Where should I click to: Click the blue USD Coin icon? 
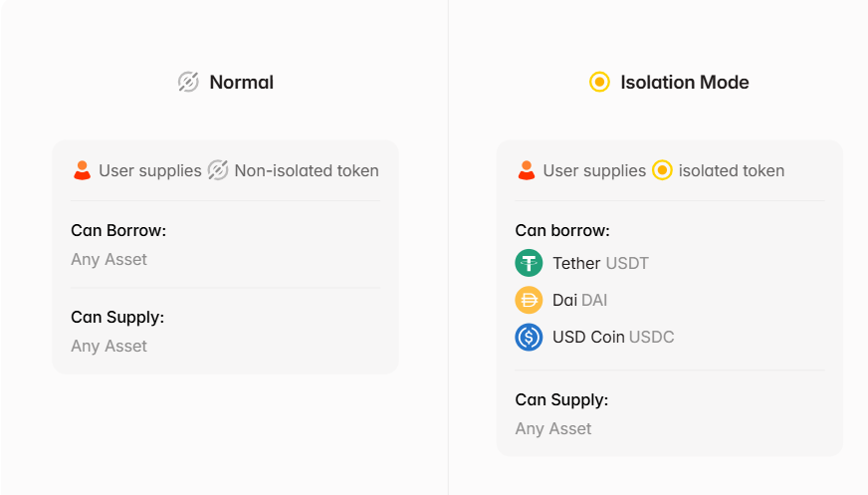pos(529,337)
